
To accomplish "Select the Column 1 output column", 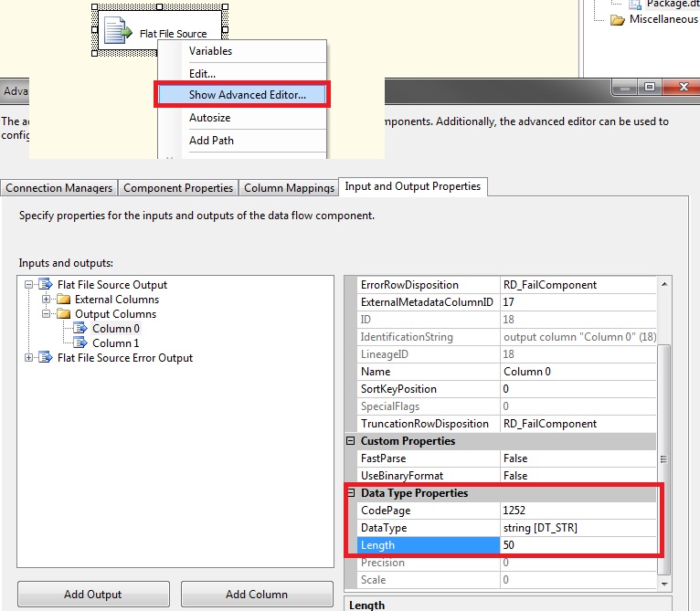I will 116,343.
